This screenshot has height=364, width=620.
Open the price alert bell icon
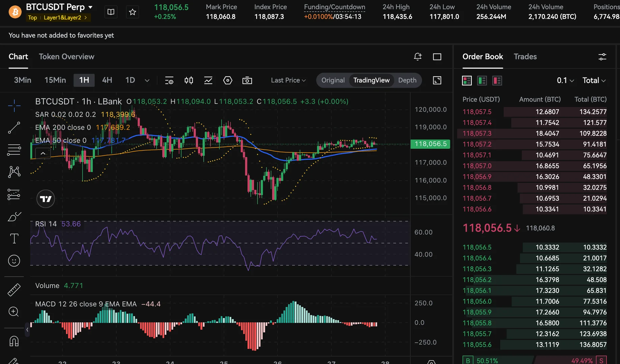tap(418, 57)
